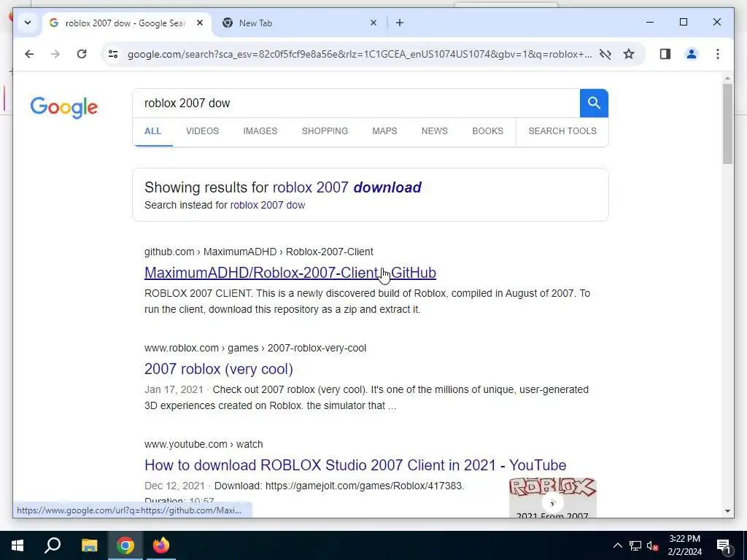Open SEARCH TOOLS options
Viewport: 747px width, 560px height.
pos(562,131)
